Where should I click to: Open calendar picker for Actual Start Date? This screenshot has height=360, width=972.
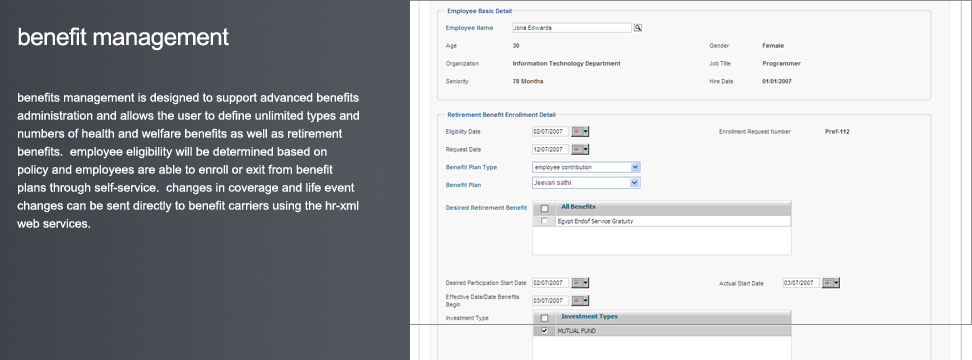coord(831,283)
